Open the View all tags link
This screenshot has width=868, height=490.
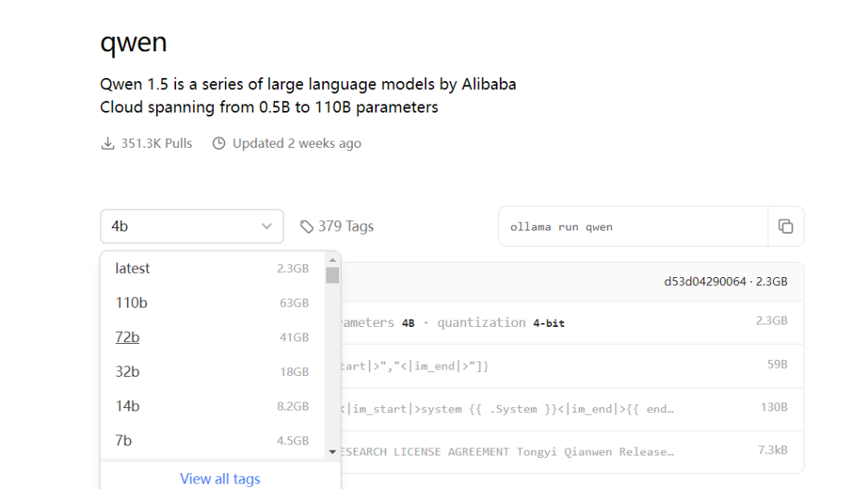[219, 479]
